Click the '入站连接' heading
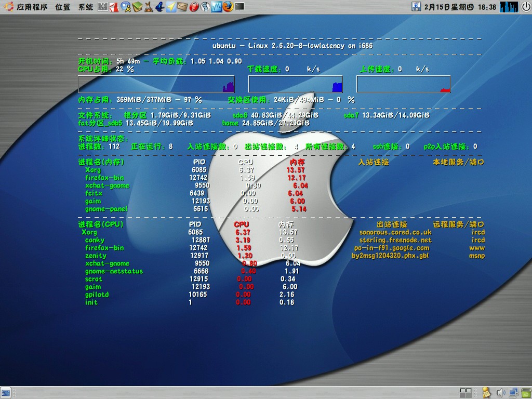Screen dimensions: 532x399 [374, 162]
